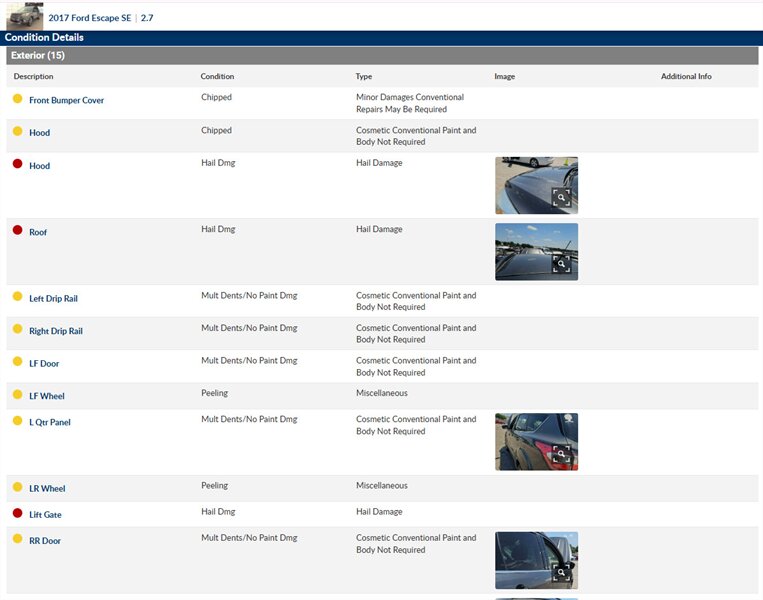Viewport: 763px width, 600px height.
Task: Select Miscellaneous type in LR Wheel row
Action: (x=382, y=486)
